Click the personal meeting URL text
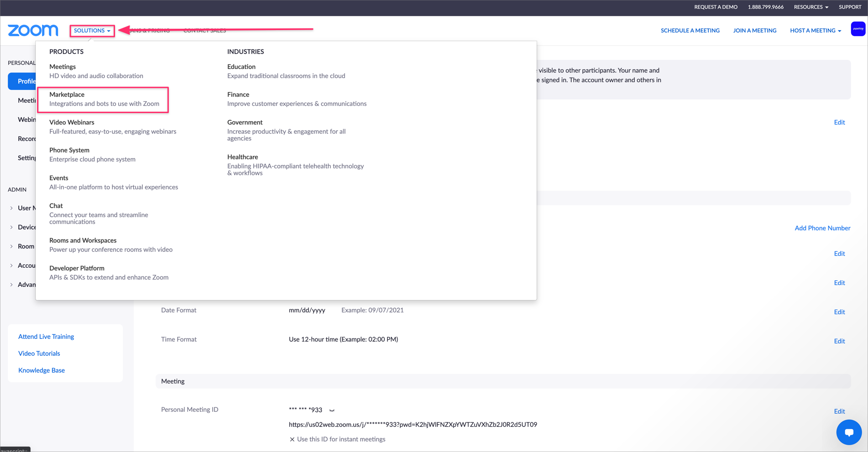 (x=413, y=425)
